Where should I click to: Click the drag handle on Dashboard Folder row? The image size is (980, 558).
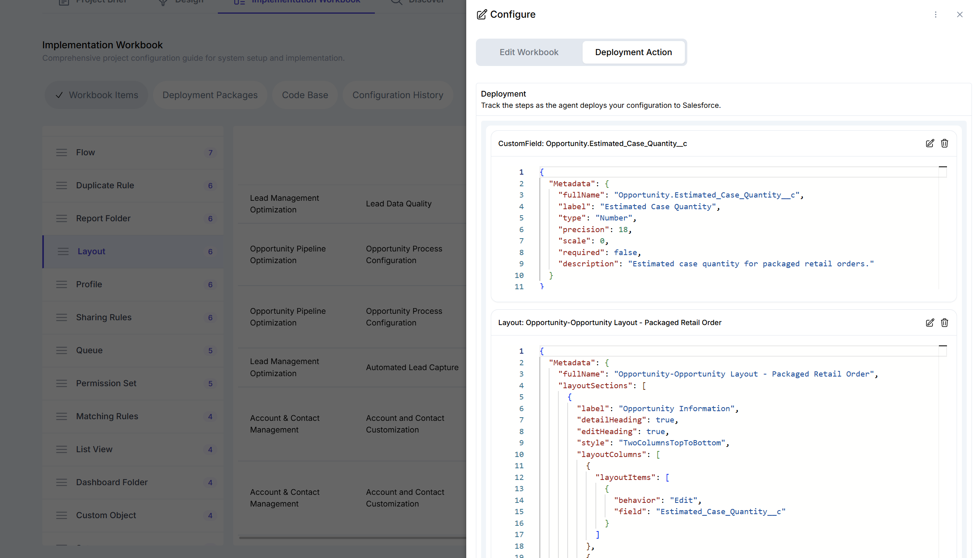pyautogui.click(x=62, y=482)
